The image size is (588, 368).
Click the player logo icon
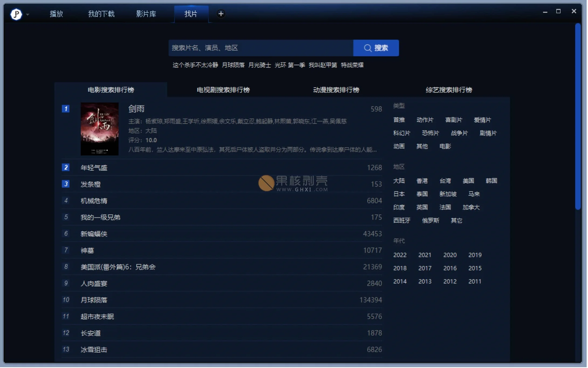pyautogui.click(x=16, y=14)
